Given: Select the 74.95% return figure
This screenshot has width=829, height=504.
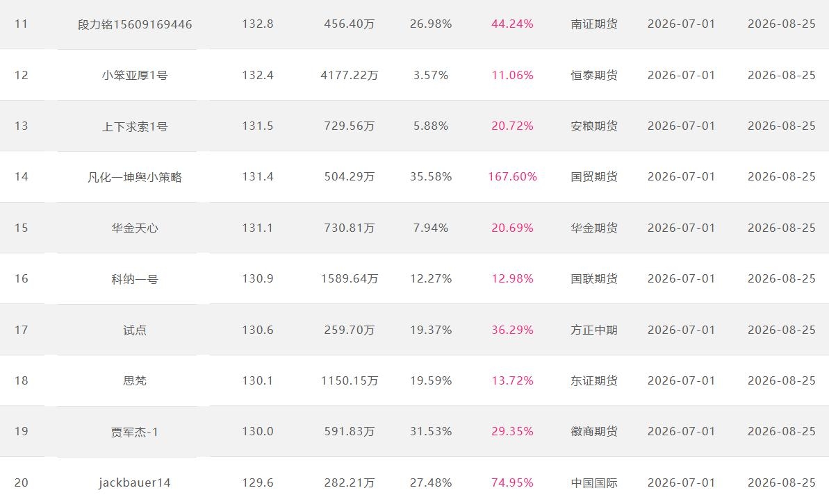Looking at the screenshot, I should tap(512, 483).
